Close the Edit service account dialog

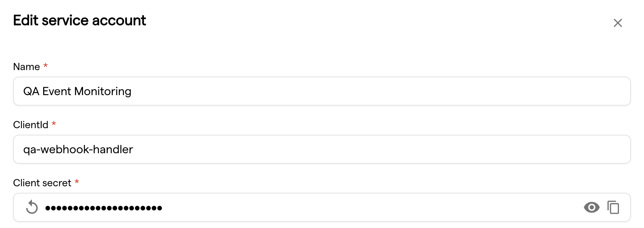(x=618, y=23)
